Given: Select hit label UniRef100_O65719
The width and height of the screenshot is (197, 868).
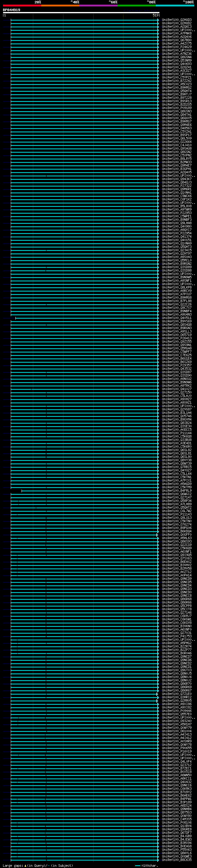Looking at the screenshot, I should 177,335.
